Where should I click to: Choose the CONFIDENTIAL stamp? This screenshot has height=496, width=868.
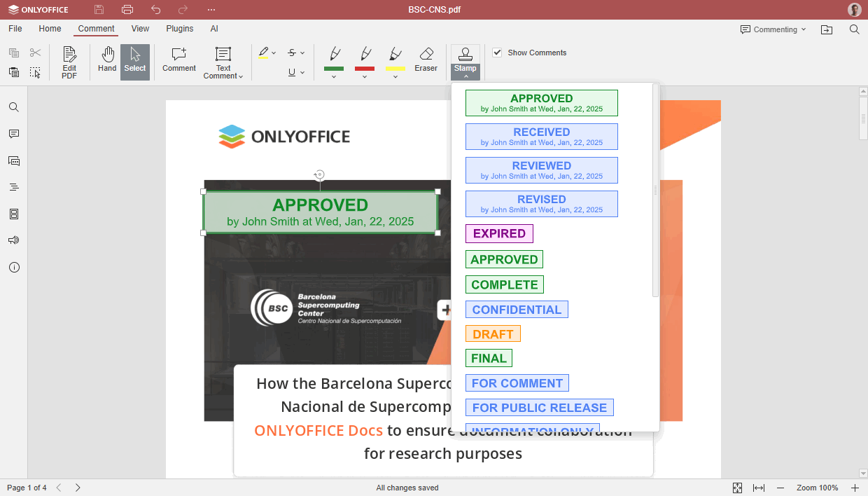point(517,310)
